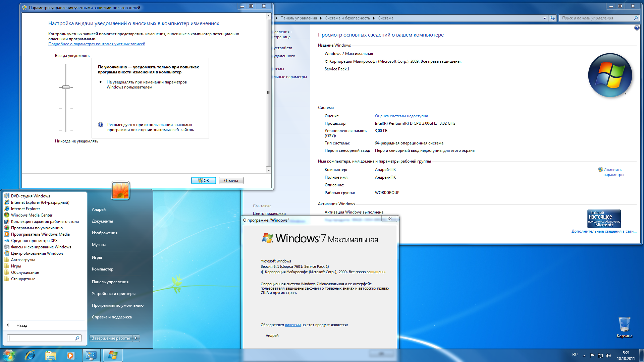Open the Корзина recycle bin icon
Image resolution: width=644 pixels, height=362 pixels.
point(624,327)
